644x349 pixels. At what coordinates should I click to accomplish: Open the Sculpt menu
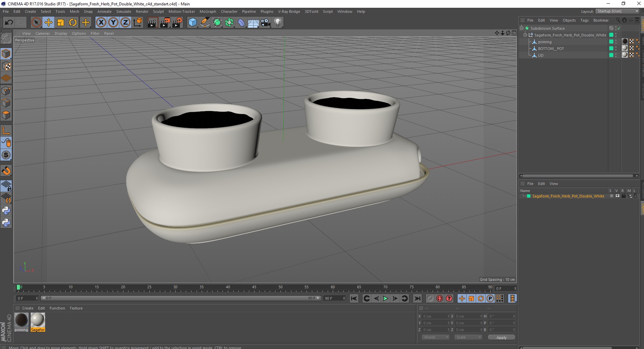pos(158,11)
